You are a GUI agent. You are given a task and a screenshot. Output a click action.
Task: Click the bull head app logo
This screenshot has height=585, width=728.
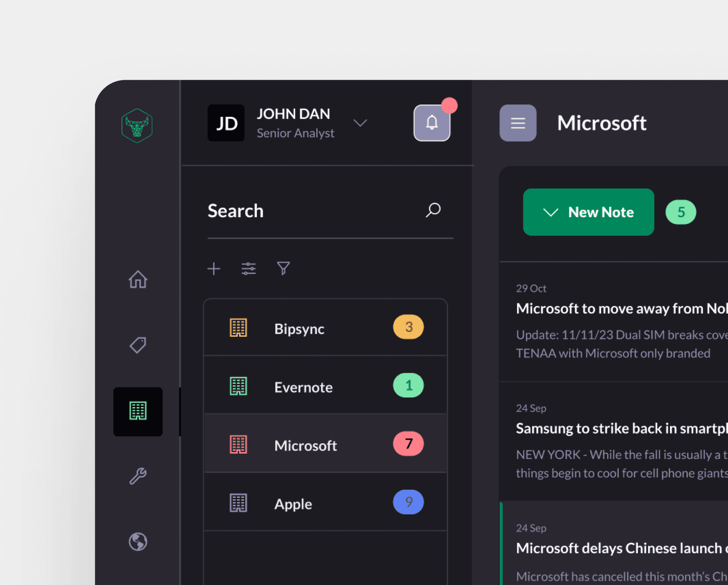click(x=137, y=126)
